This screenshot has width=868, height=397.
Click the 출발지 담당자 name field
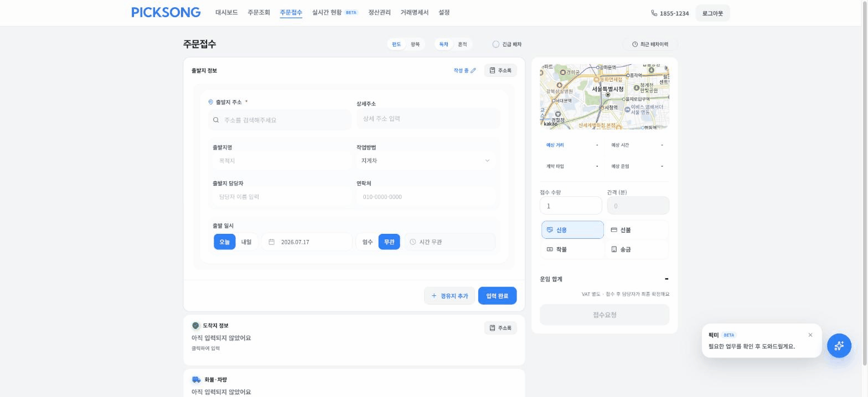pyautogui.click(x=282, y=197)
